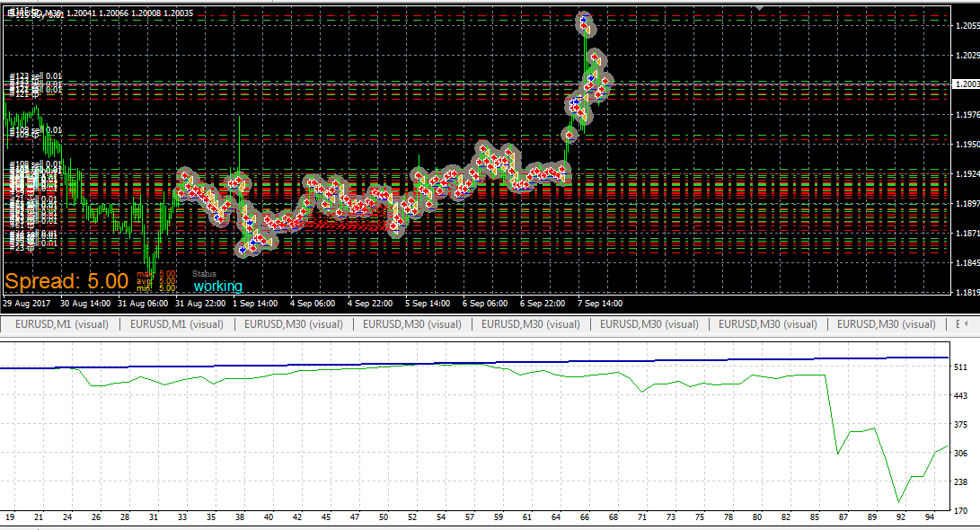This screenshot has height=530, width=980.
Task: Open the last fully visible EURUSD,M30 tab
Action: tap(887, 323)
